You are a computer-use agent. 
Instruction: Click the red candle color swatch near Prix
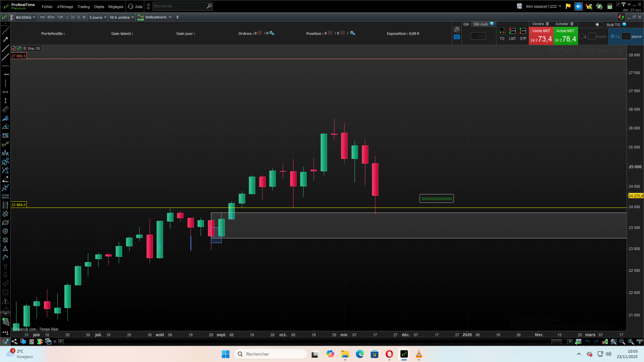[x=26, y=48]
